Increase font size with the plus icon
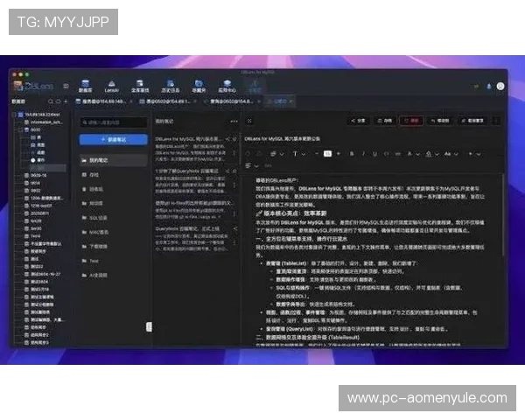 tap(339, 154)
